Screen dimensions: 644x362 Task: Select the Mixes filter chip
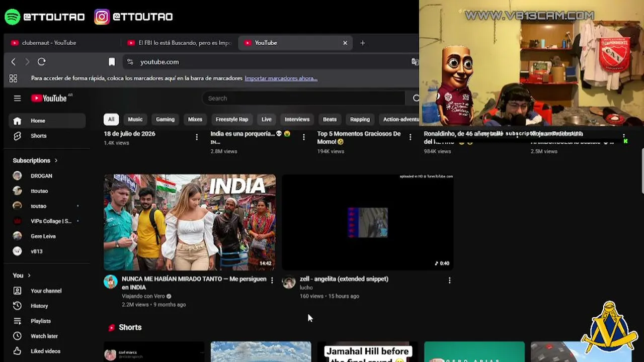pos(195,120)
